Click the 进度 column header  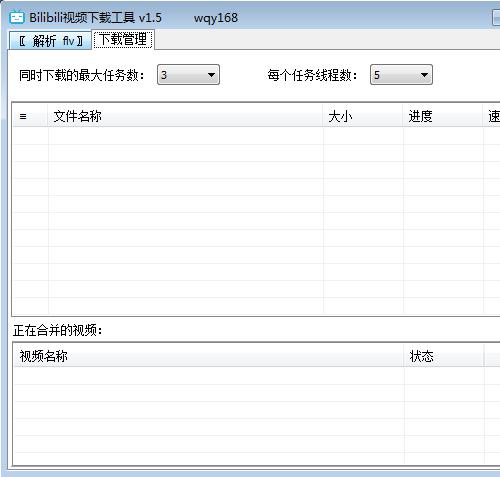[443, 116]
